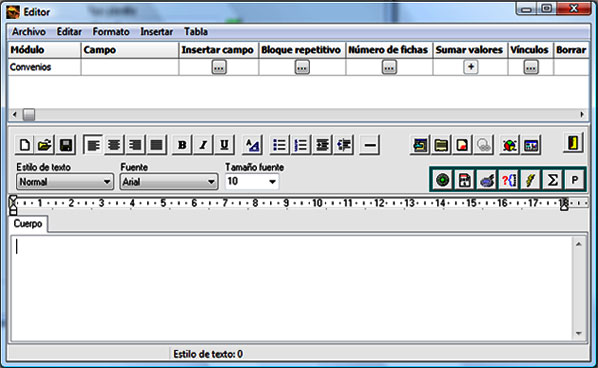
Task: Click the calendar floppy disk icon
Action: pos(465,180)
